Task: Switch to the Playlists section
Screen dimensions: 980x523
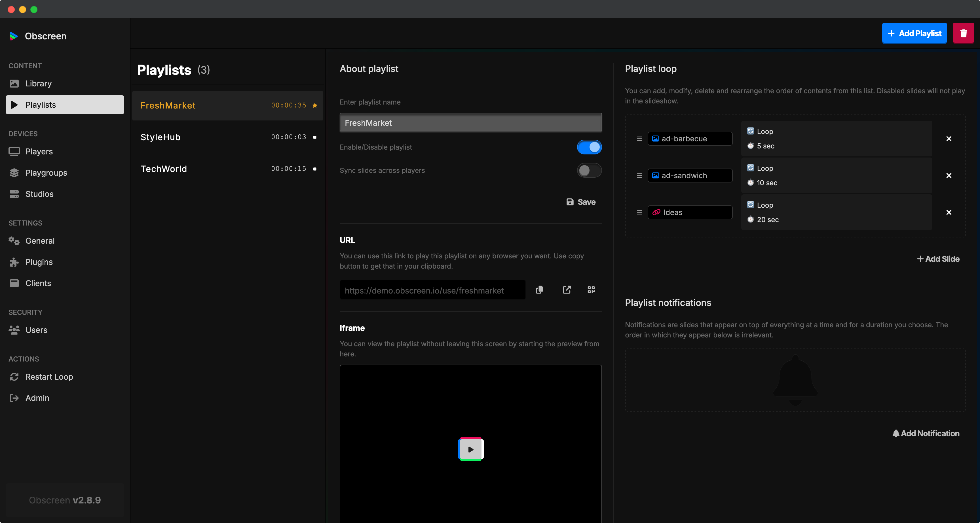Action: [40, 105]
